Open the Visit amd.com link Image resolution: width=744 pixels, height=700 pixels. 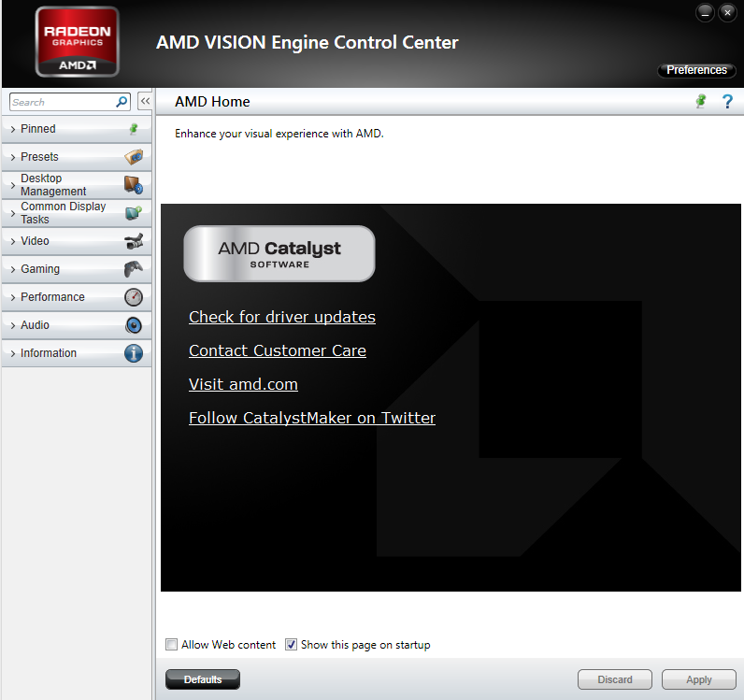coord(243,384)
